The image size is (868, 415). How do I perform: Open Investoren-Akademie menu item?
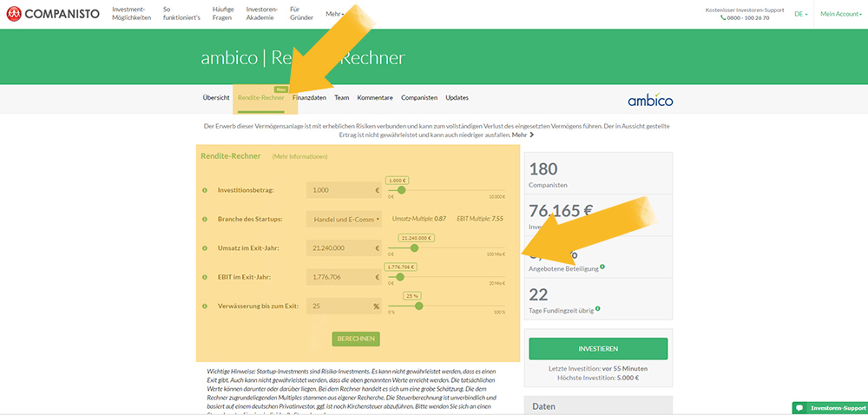tap(262, 13)
